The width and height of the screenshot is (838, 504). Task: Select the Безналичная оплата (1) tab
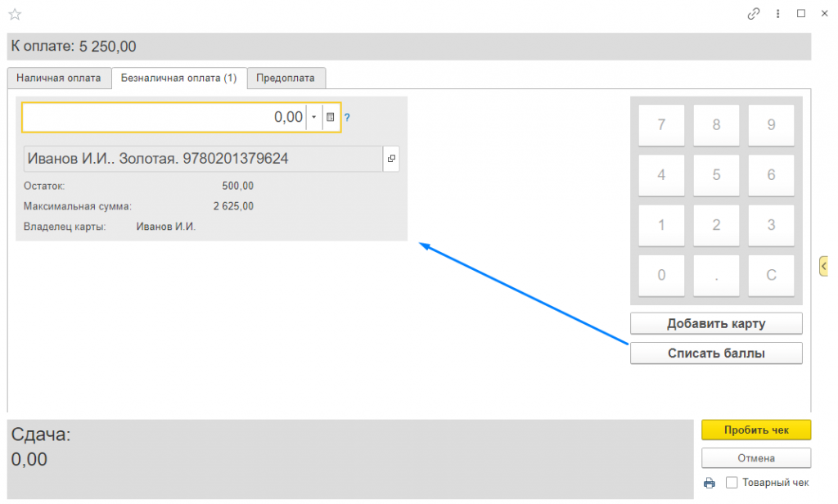[178, 78]
